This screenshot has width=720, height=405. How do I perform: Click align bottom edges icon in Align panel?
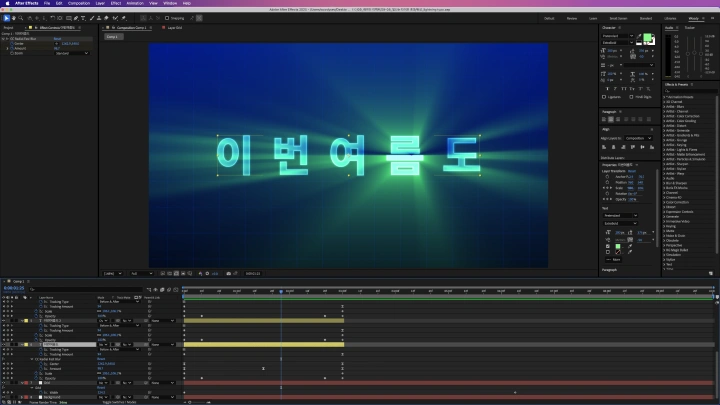(x=652, y=147)
